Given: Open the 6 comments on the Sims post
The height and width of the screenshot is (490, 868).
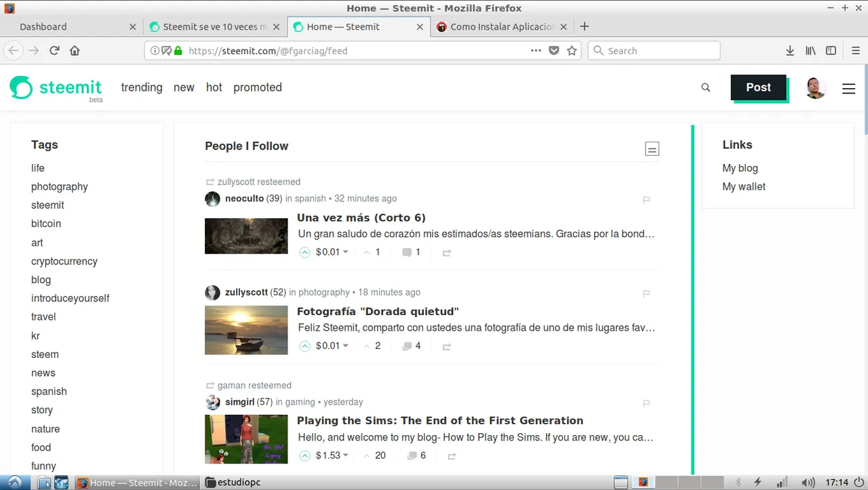Looking at the screenshot, I should pos(414,455).
